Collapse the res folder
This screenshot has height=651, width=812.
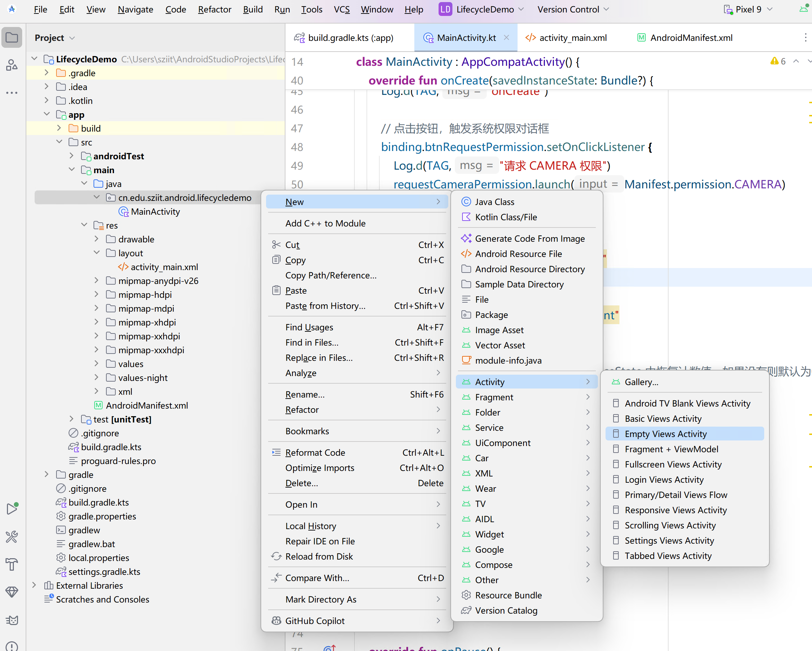[x=84, y=225]
